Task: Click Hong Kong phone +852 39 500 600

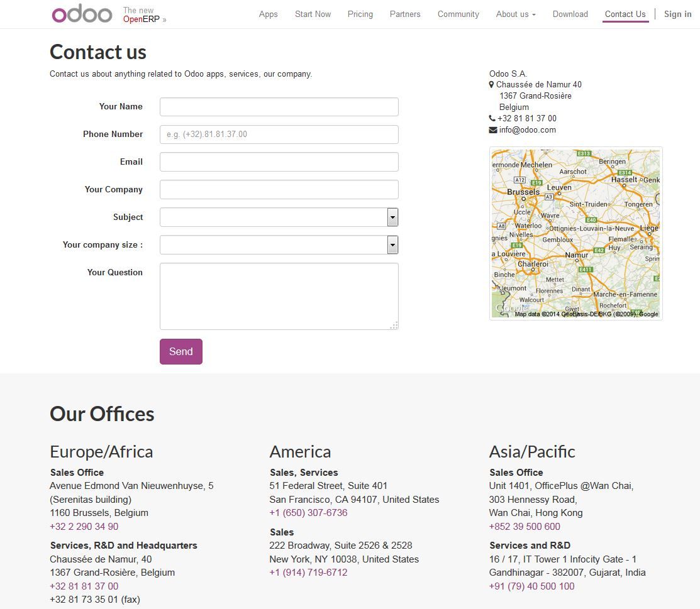Action: pos(525,527)
